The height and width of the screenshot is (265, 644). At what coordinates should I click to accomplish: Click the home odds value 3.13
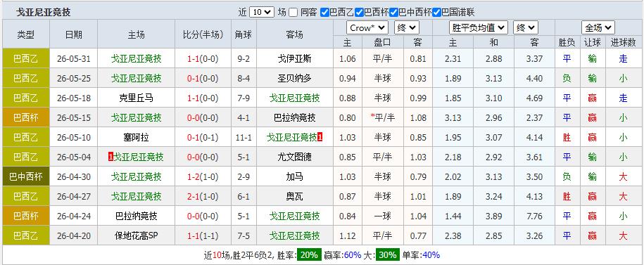(453, 117)
